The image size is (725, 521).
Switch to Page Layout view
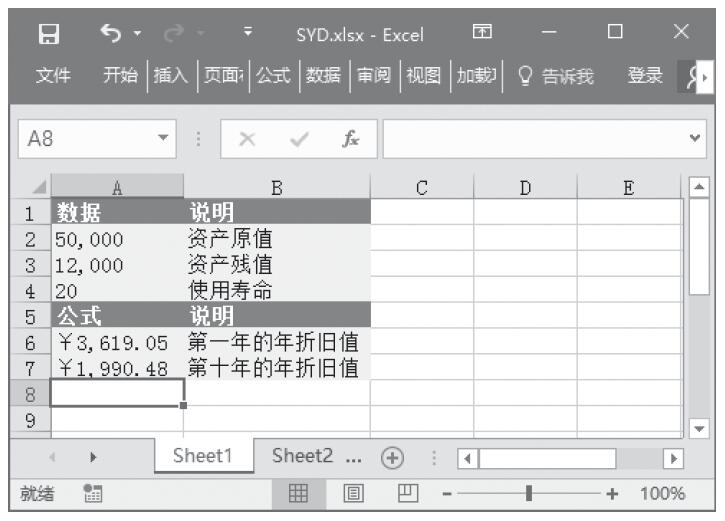pyautogui.click(x=352, y=494)
